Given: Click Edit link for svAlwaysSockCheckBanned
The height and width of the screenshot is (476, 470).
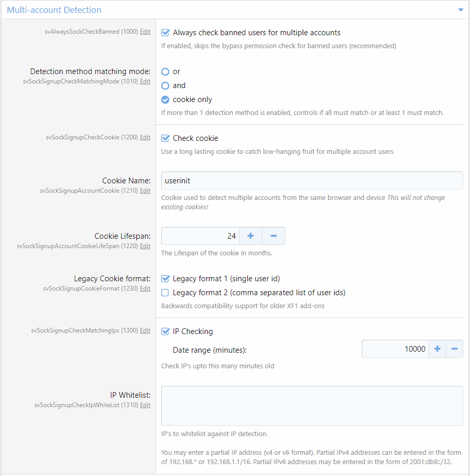Looking at the screenshot, I should click(x=145, y=32).
